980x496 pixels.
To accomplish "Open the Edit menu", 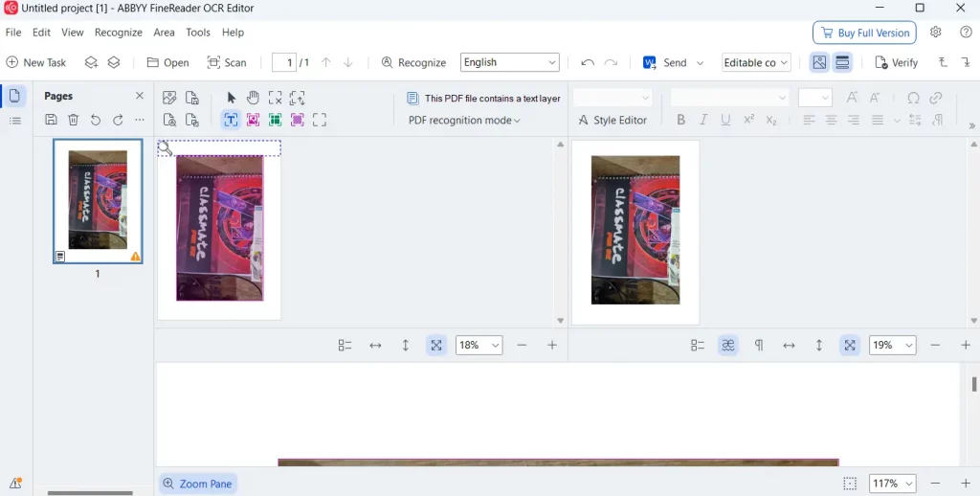I will (x=41, y=33).
